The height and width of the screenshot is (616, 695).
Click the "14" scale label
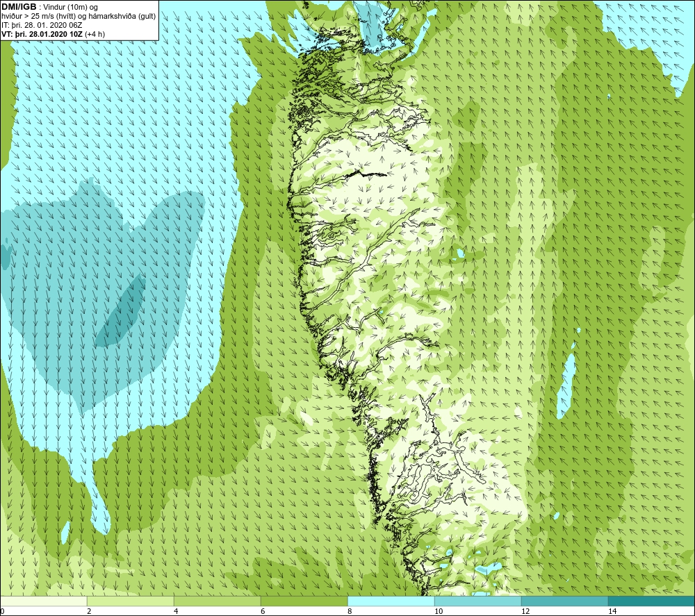click(612, 611)
